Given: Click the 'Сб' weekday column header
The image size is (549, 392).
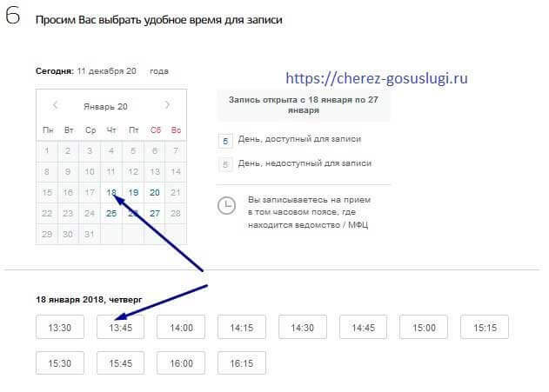Looking at the screenshot, I should [156, 130].
